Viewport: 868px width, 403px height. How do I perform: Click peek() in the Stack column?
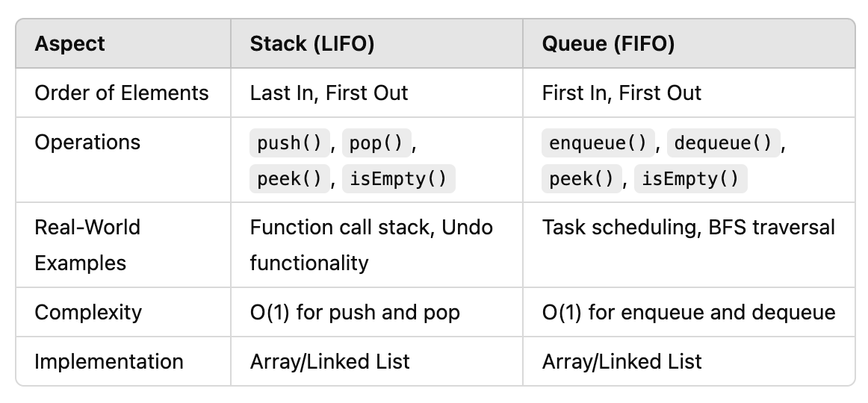[289, 179]
